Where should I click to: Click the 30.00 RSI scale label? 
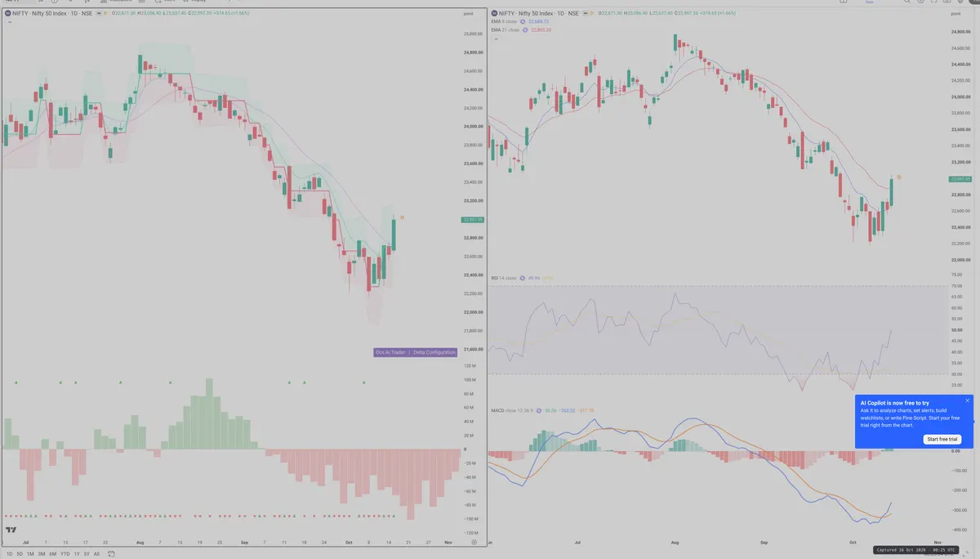[957, 373]
